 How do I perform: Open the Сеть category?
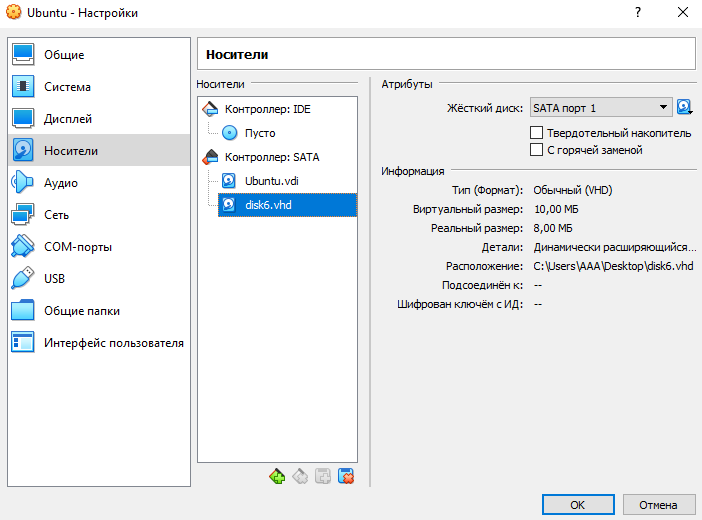tap(99, 215)
